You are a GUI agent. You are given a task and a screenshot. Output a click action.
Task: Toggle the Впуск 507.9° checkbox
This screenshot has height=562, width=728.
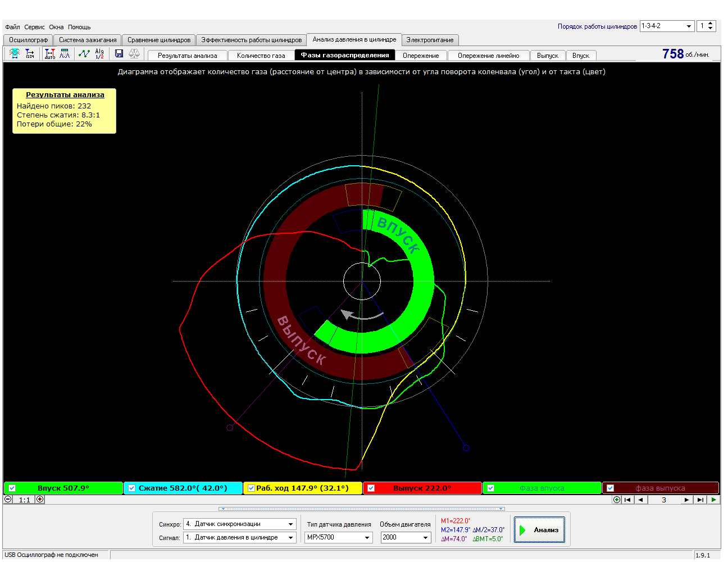[x=12, y=488]
